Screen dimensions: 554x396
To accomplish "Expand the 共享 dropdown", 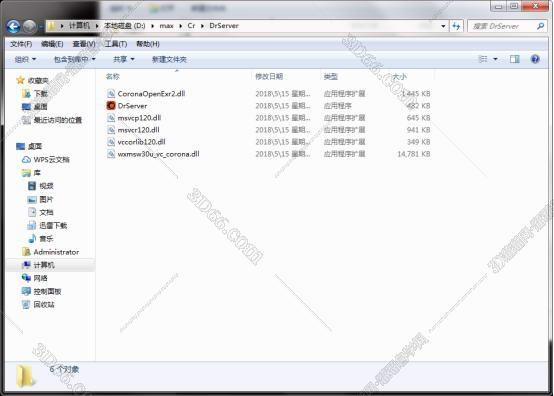I will pos(124,59).
